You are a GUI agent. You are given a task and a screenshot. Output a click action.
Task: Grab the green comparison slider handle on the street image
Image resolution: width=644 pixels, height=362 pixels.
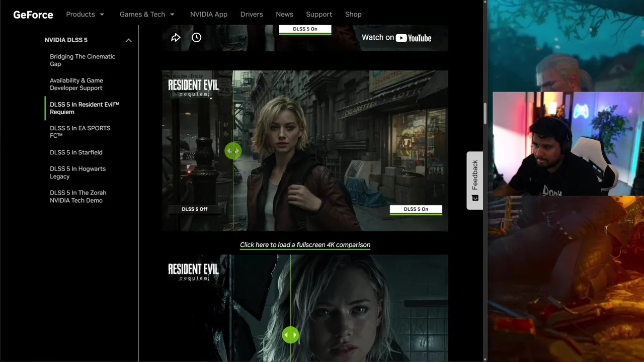click(233, 151)
